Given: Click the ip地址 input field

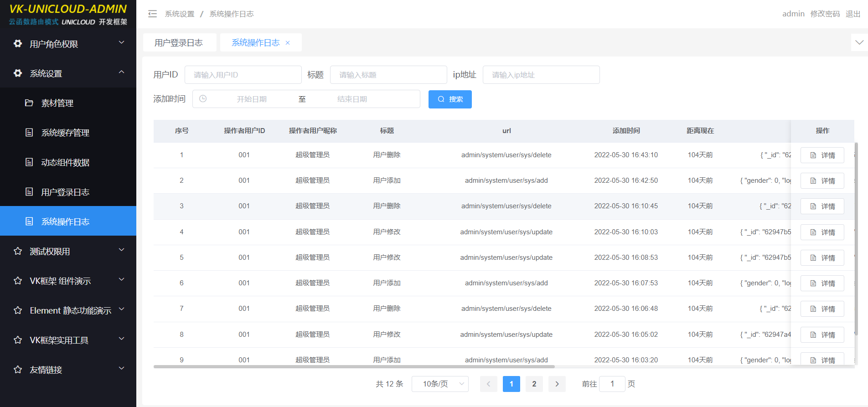Looking at the screenshot, I should [541, 75].
